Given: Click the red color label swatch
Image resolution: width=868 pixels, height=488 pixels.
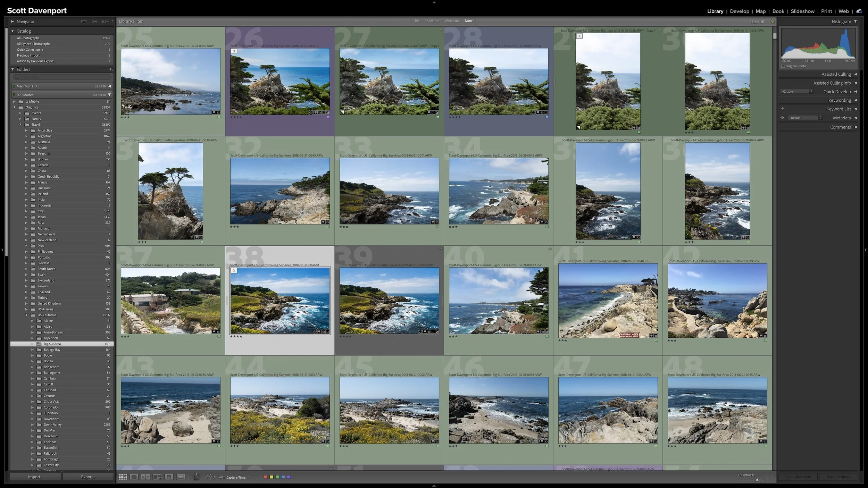Looking at the screenshot, I should pos(266,477).
